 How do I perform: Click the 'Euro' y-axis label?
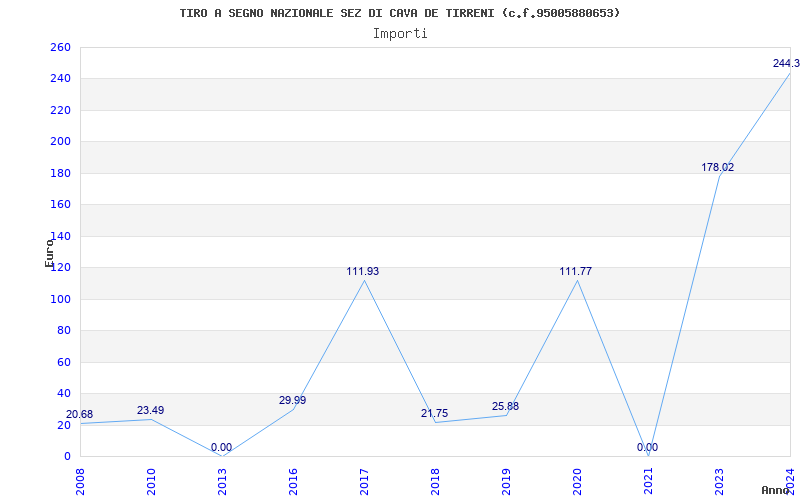pyautogui.click(x=49, y=253)
